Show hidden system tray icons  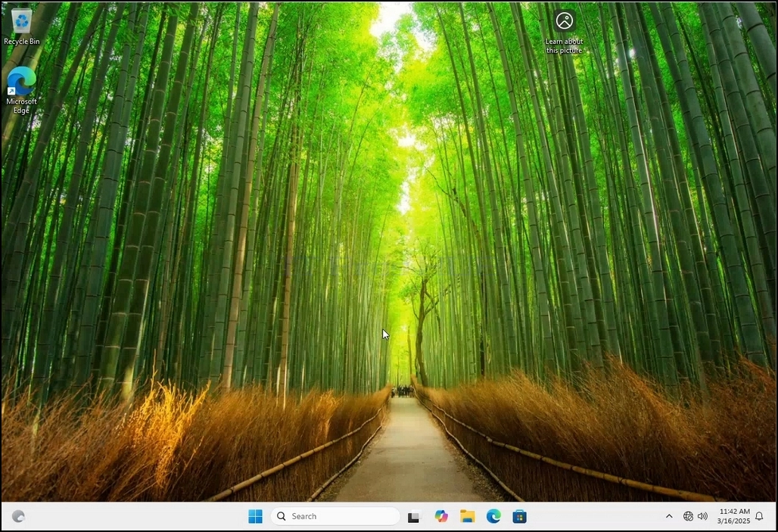(669, 516)
